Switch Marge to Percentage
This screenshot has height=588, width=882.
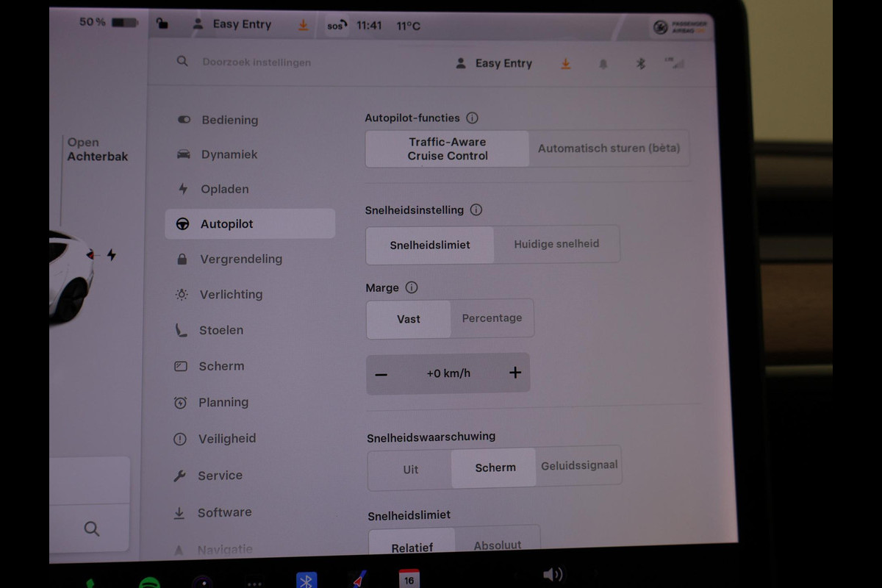(492, 318)
